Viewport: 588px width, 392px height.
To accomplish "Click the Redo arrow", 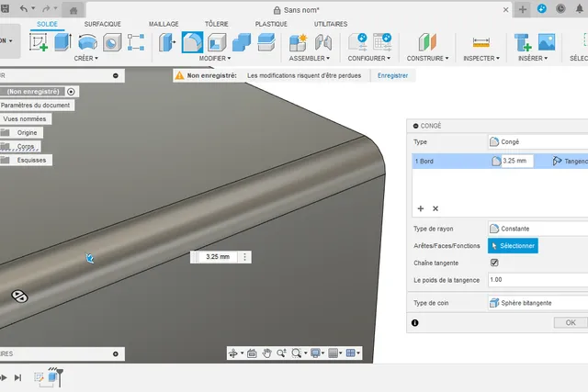I will tap(46, 8).
